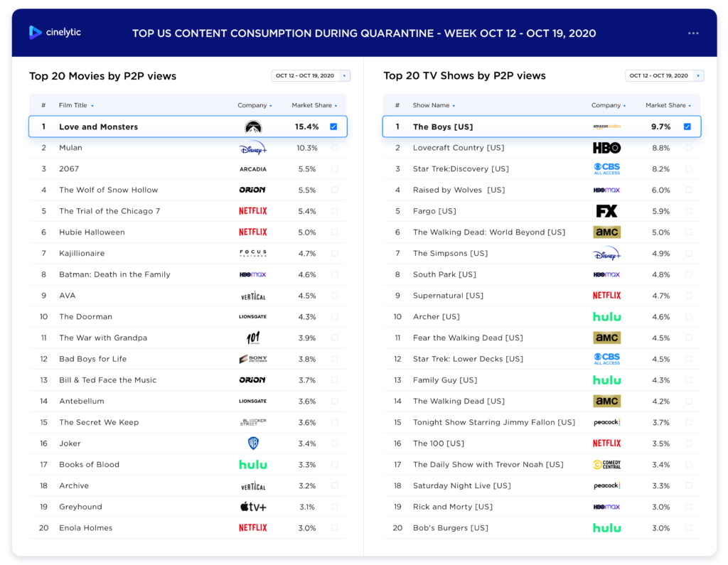Click the Top 20 Movies by P2P views heading
The height and width of the screenshot is (565, 728).
pos(102,76)
